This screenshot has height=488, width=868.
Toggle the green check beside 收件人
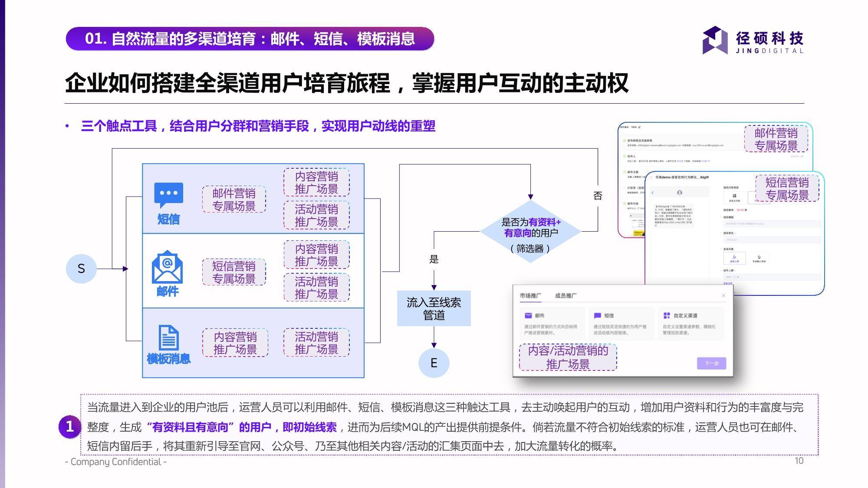pos(624,156)
